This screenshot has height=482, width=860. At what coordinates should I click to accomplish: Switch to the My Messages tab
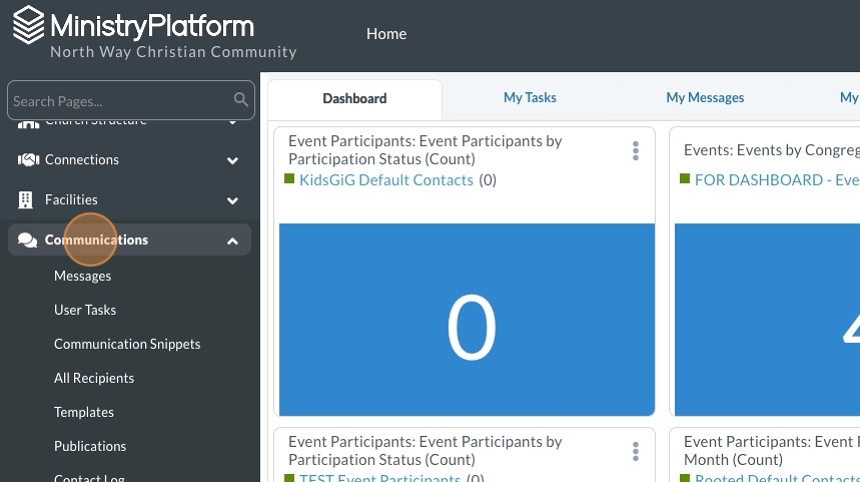pyautogui.click(x=705, y=98)
